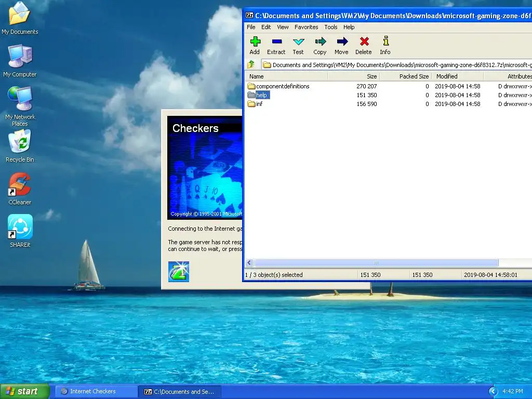Click the Zone logo icon in the Checkers window

point(179,271)
